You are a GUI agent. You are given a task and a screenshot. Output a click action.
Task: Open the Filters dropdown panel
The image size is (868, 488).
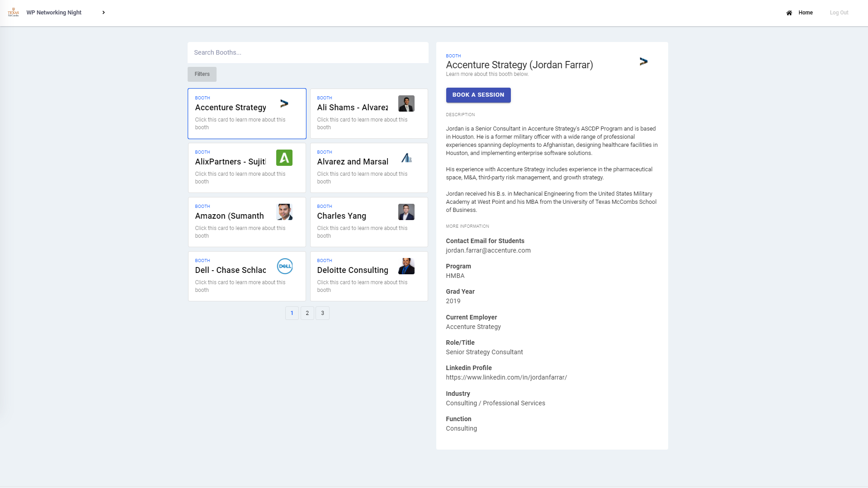click(202, 74)
